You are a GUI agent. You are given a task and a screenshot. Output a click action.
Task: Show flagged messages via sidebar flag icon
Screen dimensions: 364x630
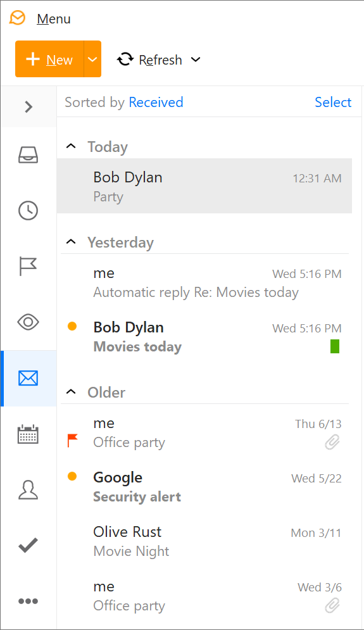click(28, 267)
